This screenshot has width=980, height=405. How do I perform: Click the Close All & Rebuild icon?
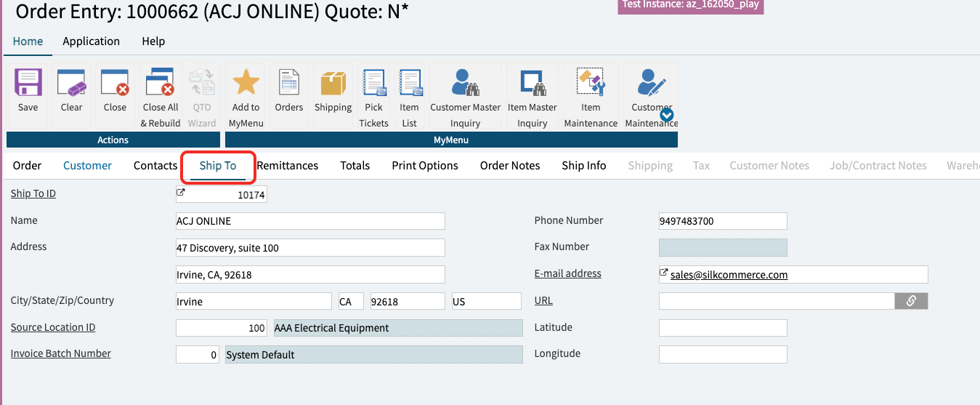(161, 84)
